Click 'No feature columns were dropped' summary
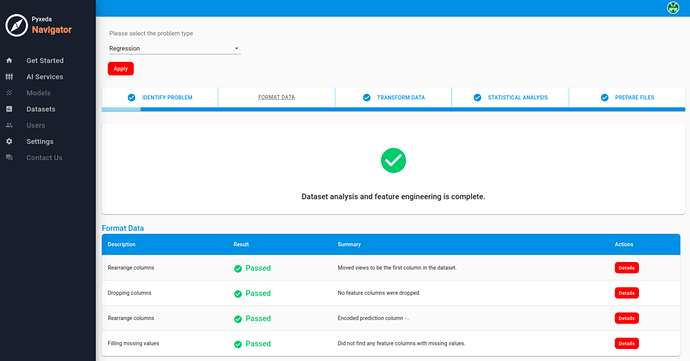Screen dimensions: 690x361 pyautogui.click(x=379, y=293)
